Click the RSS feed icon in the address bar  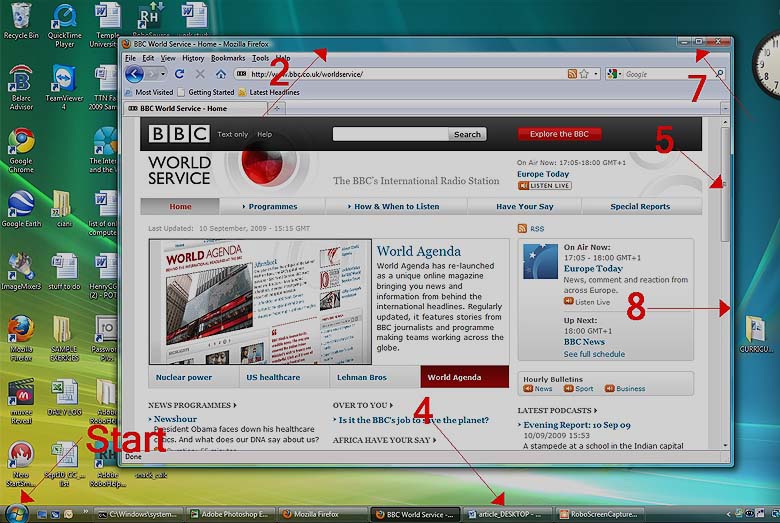[572, 74]
